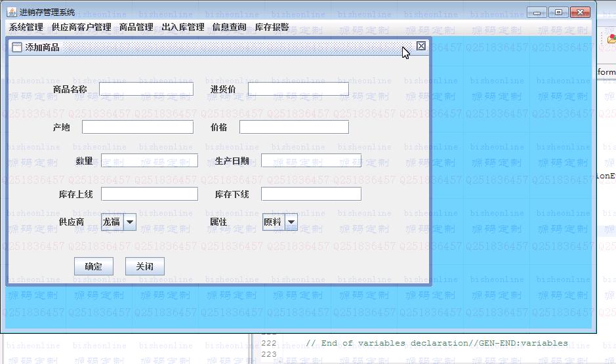616x364 pixels.
Task: Open the 供应商客户管理 menu
Action: tap(81, 27)
